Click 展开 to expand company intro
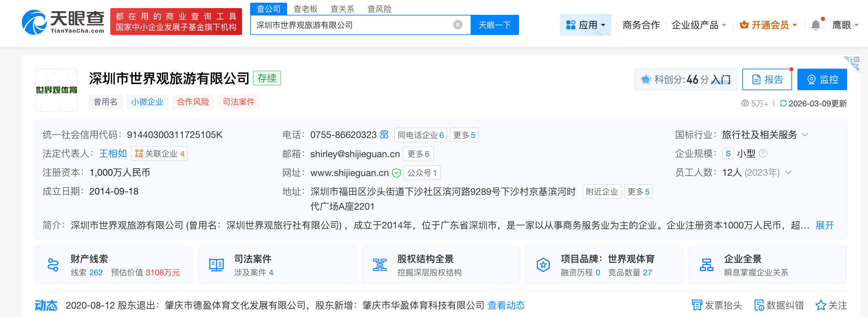The height and width of the screenshot is (317, 868). (x=824, y=225)
